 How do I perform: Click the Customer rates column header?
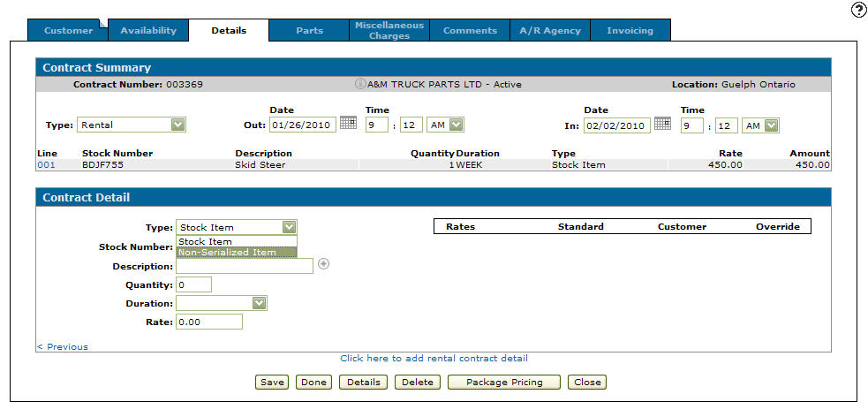682,226
